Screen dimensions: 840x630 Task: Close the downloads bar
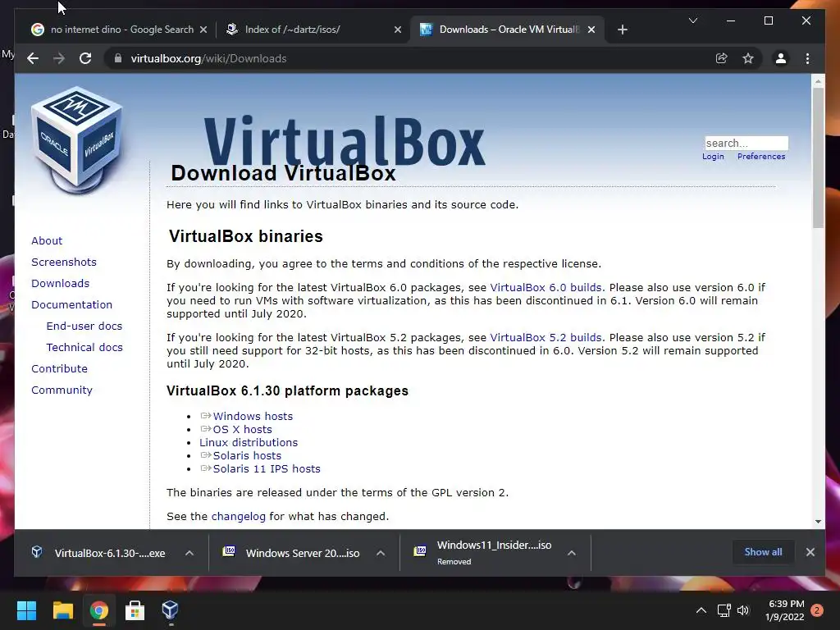[810, 552]
